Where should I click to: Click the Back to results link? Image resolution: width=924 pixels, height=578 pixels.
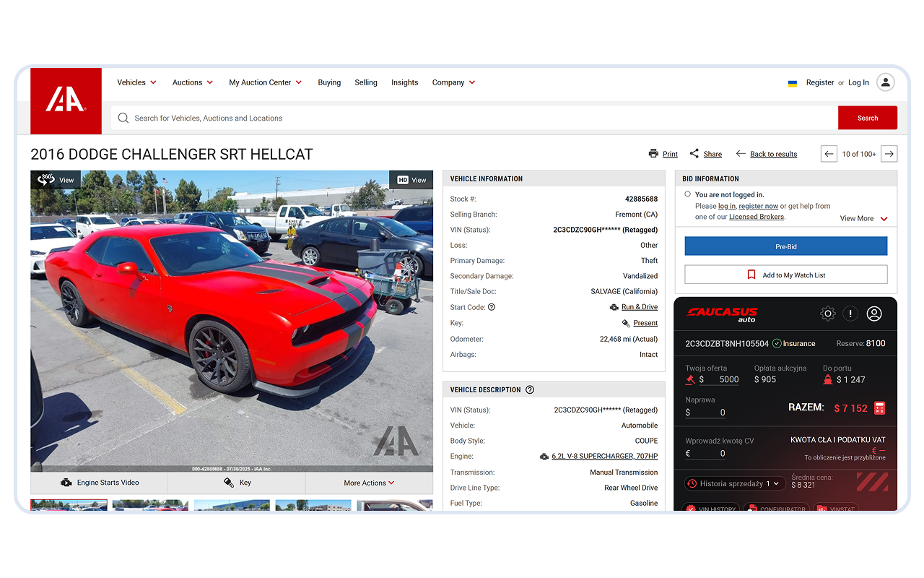pyautogui.click(x=774, y=154)
